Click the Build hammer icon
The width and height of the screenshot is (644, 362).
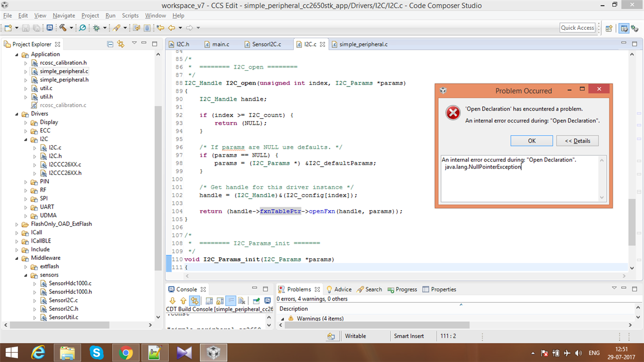point(63,28)
